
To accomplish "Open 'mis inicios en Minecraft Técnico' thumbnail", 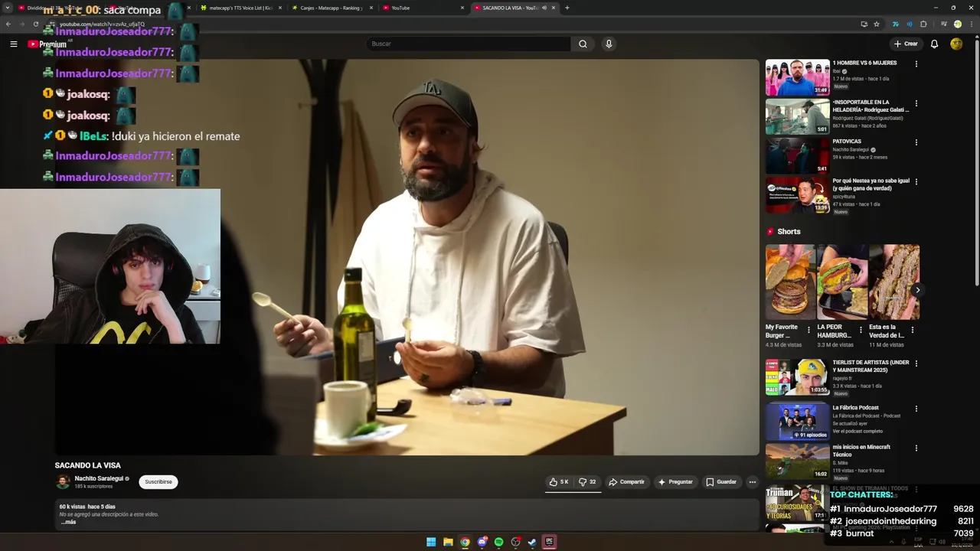I will pyautogui.click(x=797, y=461).
